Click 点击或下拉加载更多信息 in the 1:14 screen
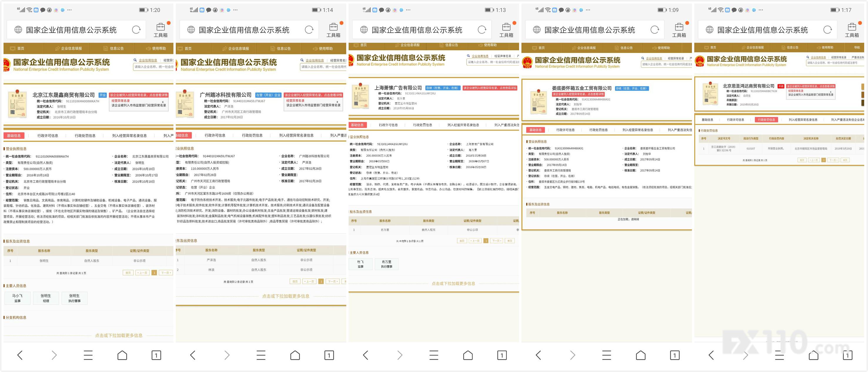 (286, 296)
